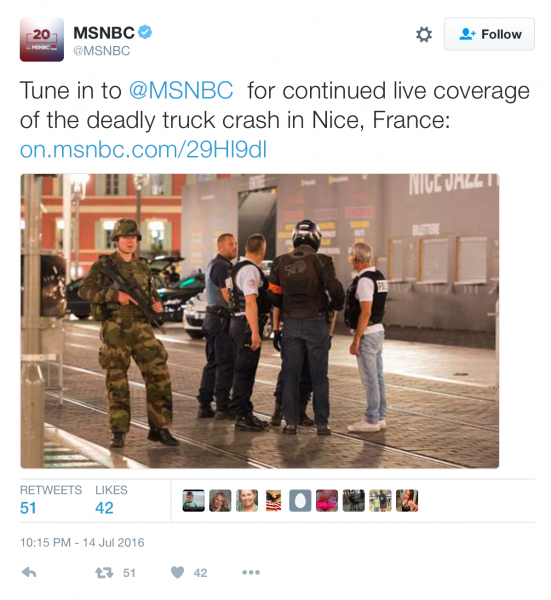Click the last liker avatar on right
This screenshot has height=600, width=551.
(407, 501)
